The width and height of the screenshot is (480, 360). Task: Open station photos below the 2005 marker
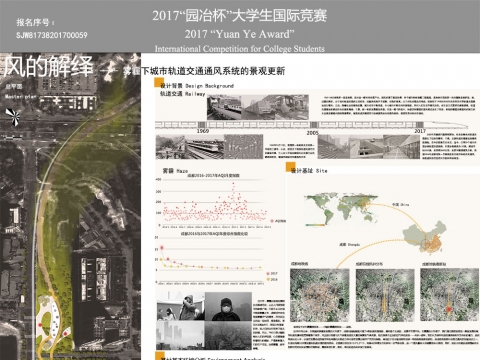pos(369,147)
